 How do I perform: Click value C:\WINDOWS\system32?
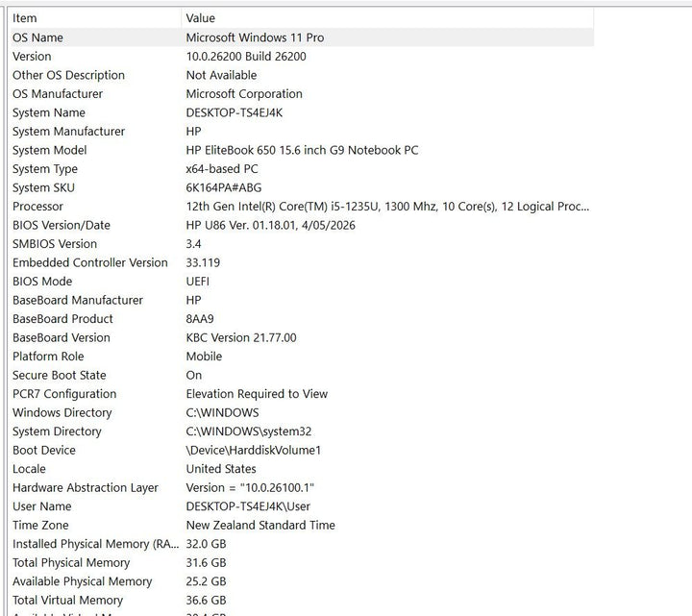pyautogui.click(x=249, y=431)
